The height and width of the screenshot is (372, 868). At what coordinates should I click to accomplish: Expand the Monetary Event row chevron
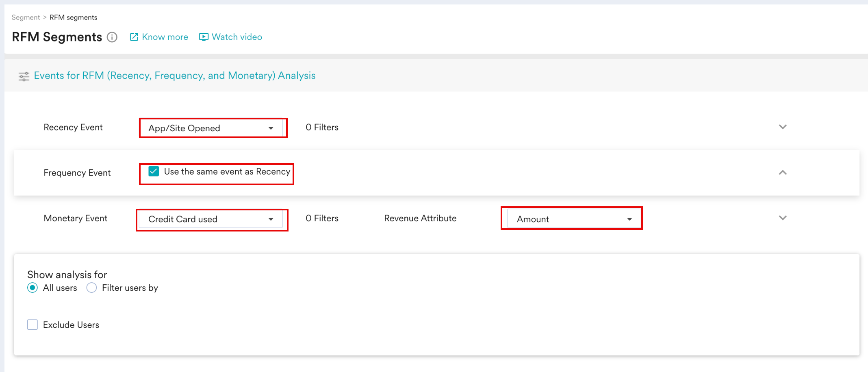point(783,218)
